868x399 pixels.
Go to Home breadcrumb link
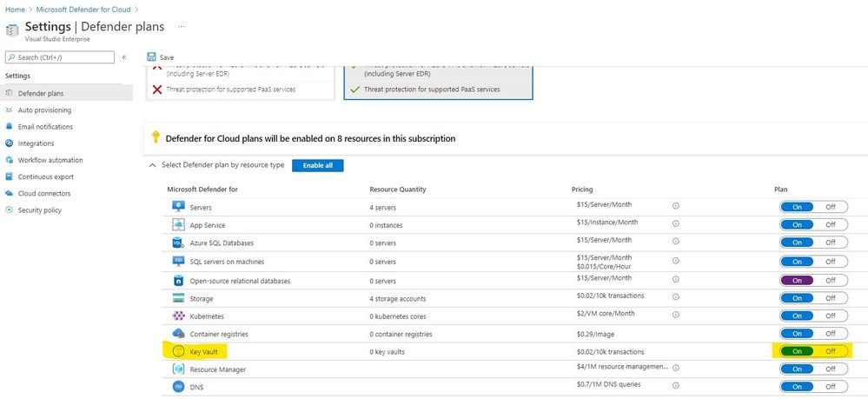click(15, 10)
